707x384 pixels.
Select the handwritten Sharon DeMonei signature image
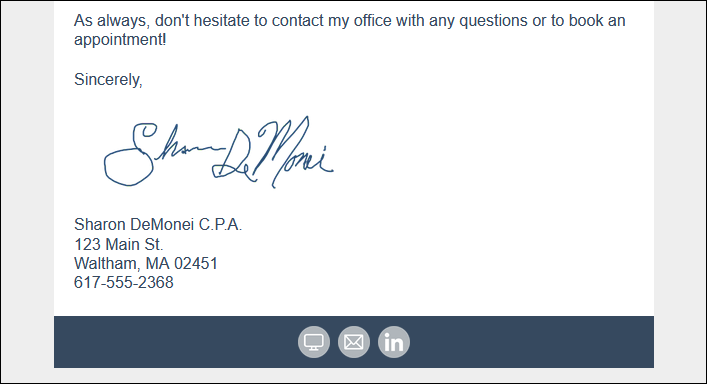(x=219, y=152)
